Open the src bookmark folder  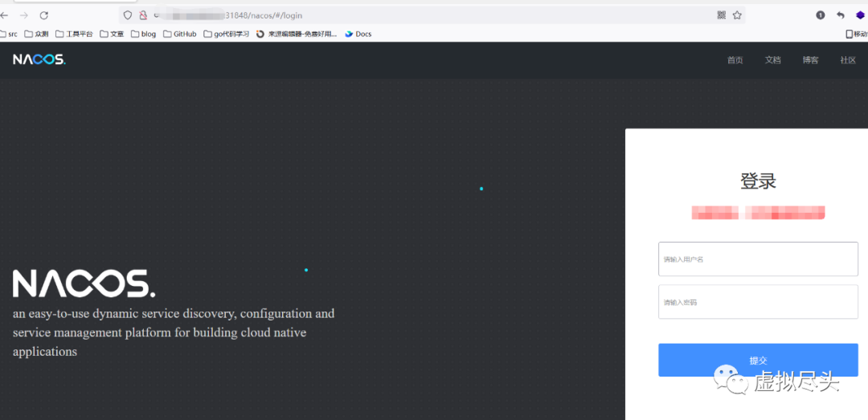click(x=9, y=34)
